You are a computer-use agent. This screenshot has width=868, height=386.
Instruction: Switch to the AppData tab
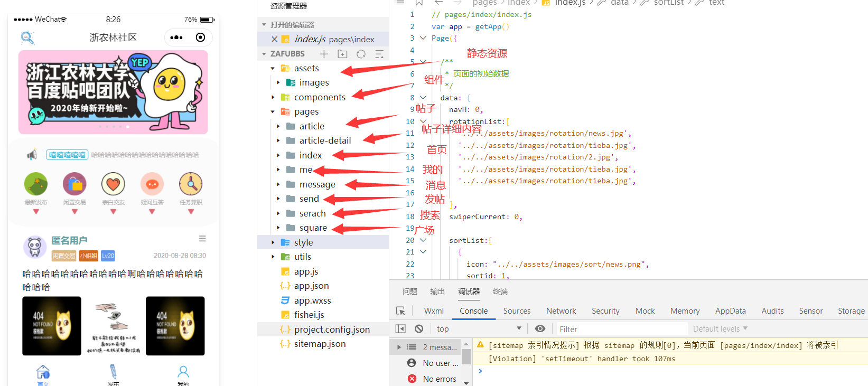point(730,311)
